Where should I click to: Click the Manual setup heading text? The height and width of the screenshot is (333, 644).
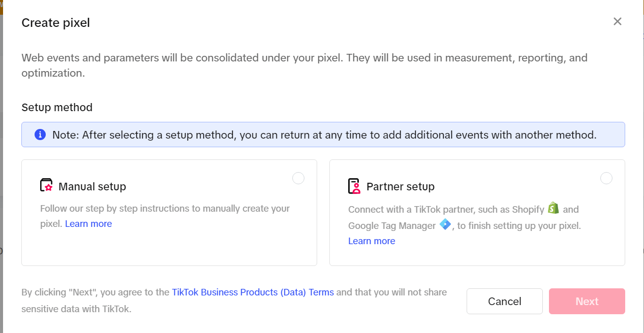point(92,187)
